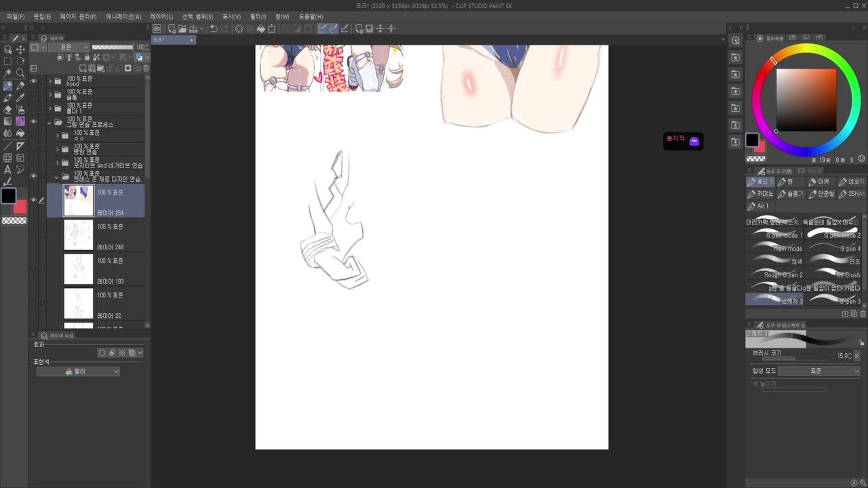Toggle visibility of 그림 연습 프로세스 folder
Screen dimensions: 868x488
(x=33, y=122)
